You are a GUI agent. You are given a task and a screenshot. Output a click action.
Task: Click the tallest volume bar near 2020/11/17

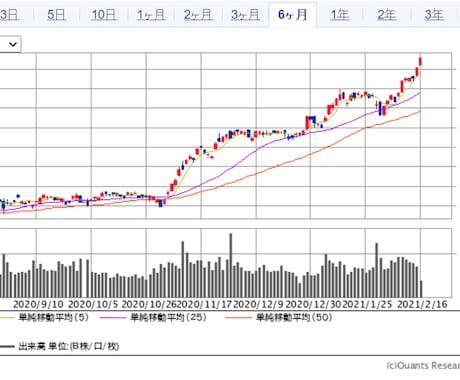231,265
